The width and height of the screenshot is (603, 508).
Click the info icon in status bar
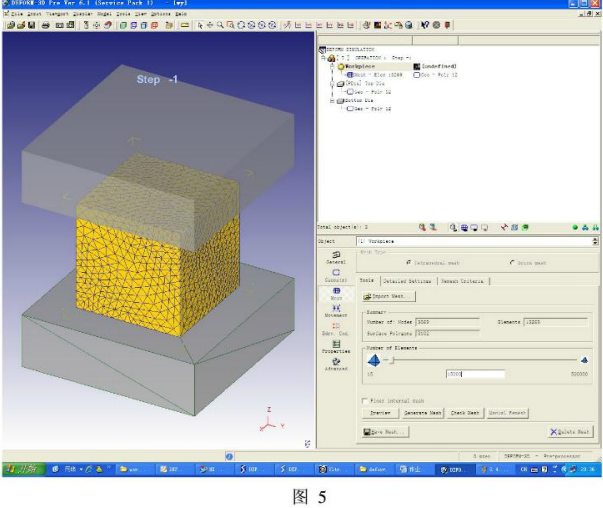pos(229,456)
